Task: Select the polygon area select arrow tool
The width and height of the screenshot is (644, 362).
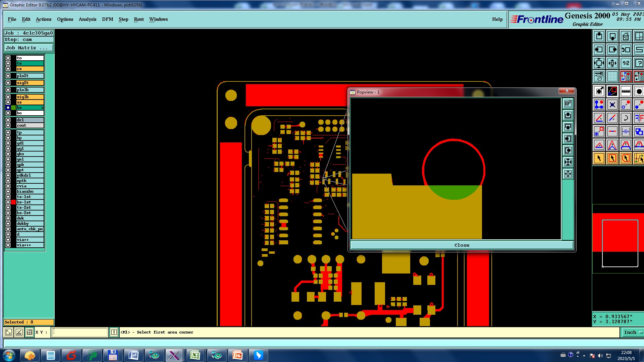Action: [626, 158]
